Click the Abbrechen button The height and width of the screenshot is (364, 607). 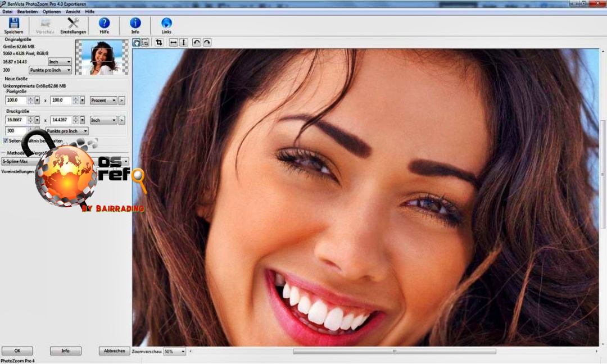[x=114, y=351]
